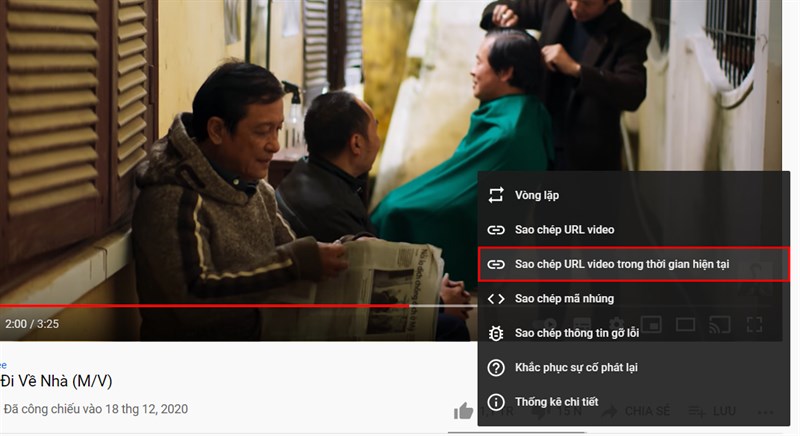Open "Khắc phục sự cố phát lại" help item

click(x=633, y=367)
